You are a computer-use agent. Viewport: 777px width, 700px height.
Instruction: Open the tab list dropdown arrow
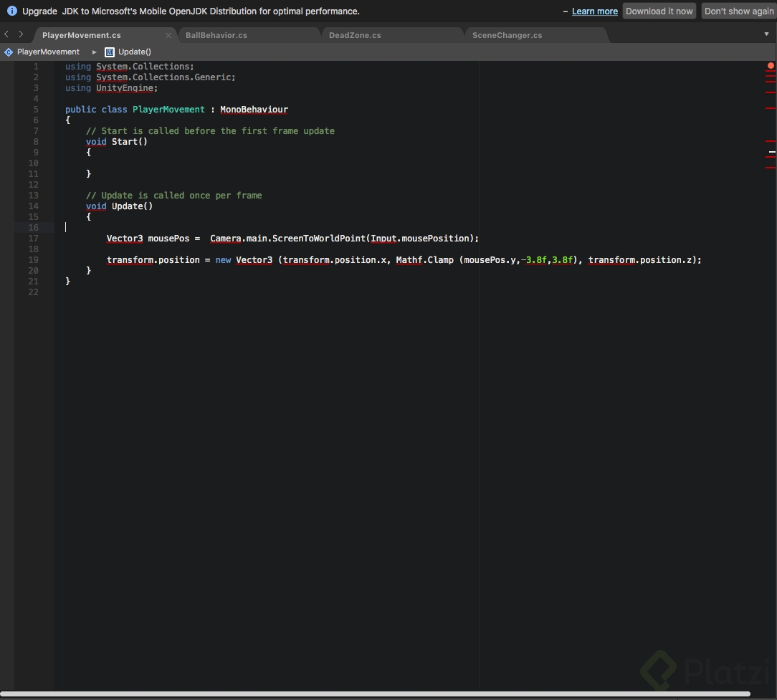766,34
